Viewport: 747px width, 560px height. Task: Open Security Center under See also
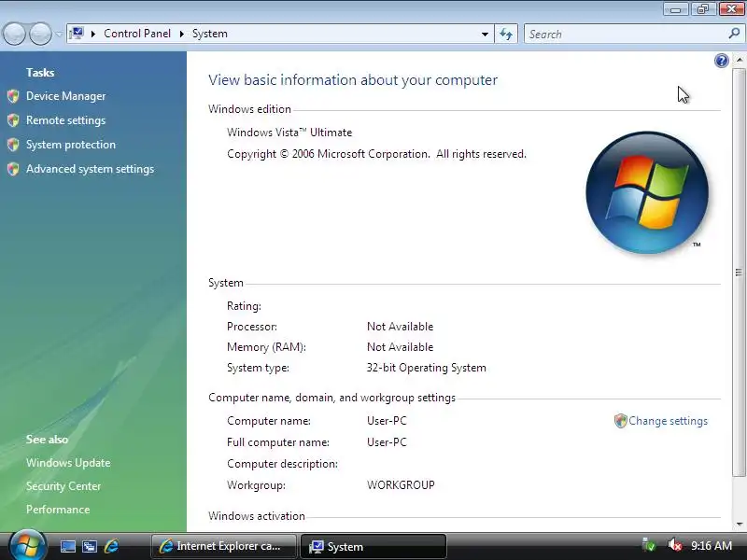[x=63, y=486]
